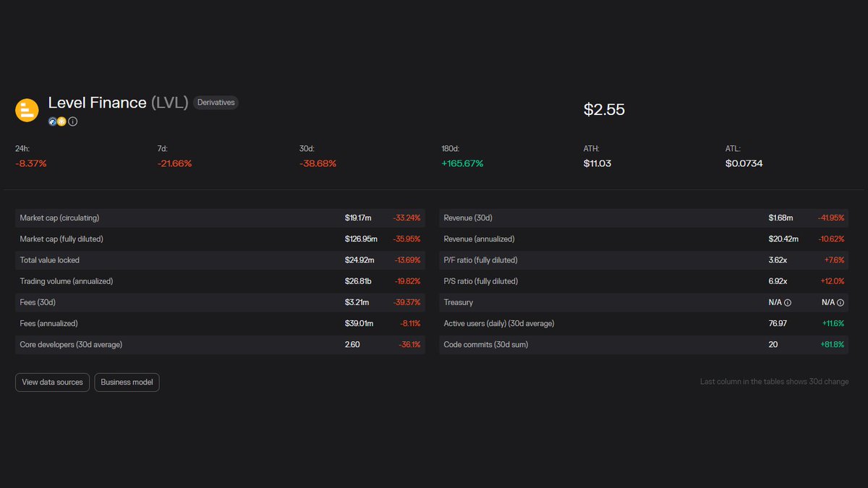Click the $2.55 price
The height and width of the screenshot is (488, 868).
[604, 110]
